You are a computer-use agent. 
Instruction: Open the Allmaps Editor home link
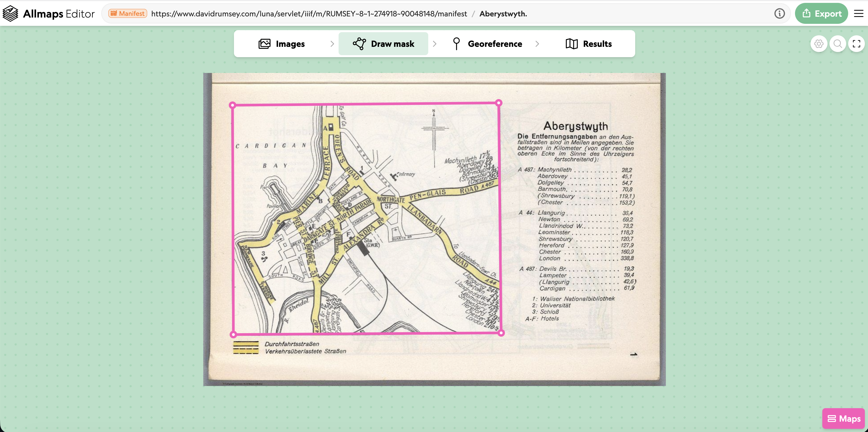point(49,14)
